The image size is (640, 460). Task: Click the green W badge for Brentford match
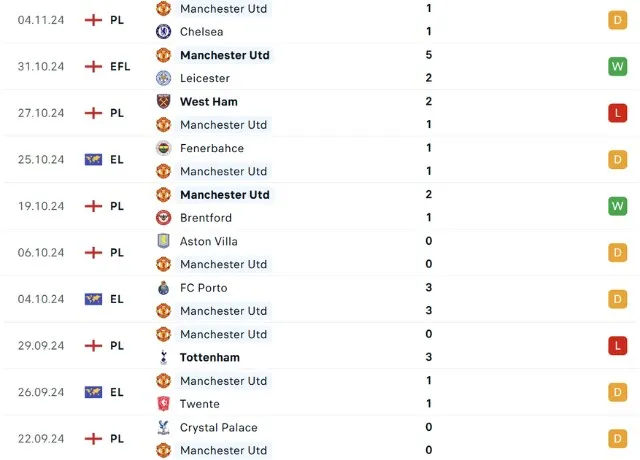click(618, 206)
